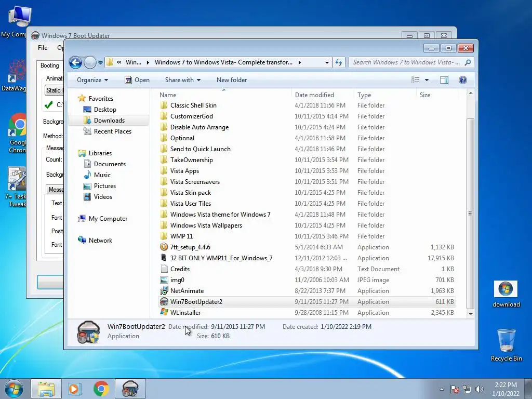This screenshot has width=532, height=399.
Task: Click the New folder button
Action: click(x=232, y=80)
